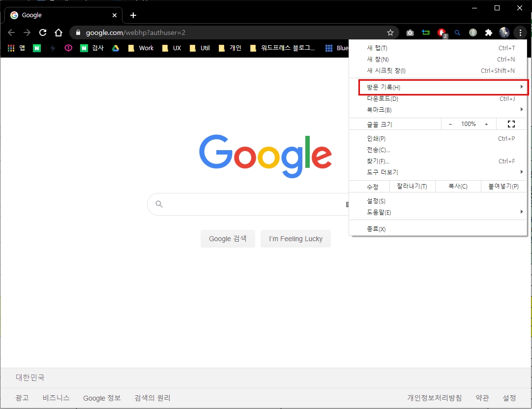The width and height of the screenshot is (532, 409).
Task: Decrease zoom with the minus button
Action: (450, 124)
